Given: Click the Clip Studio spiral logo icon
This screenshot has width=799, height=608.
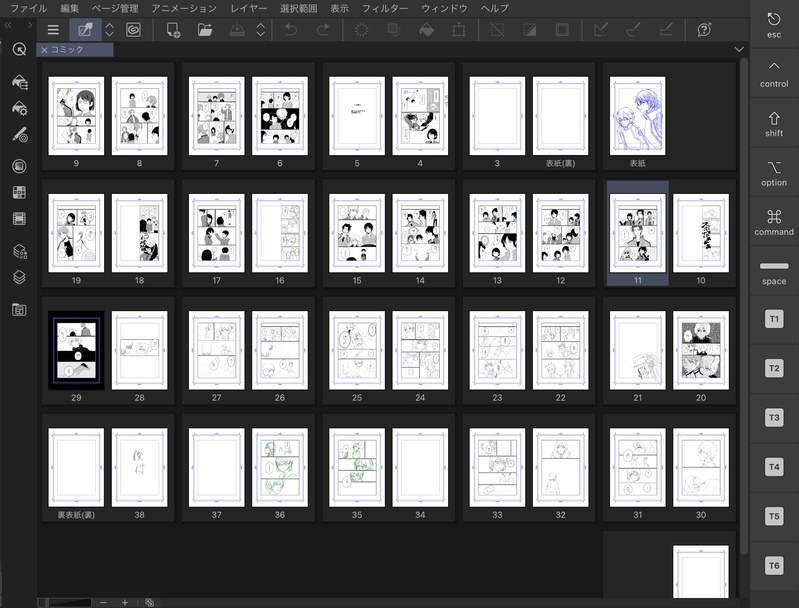Looking at the screenshot, I should click(x=133, y=30).
